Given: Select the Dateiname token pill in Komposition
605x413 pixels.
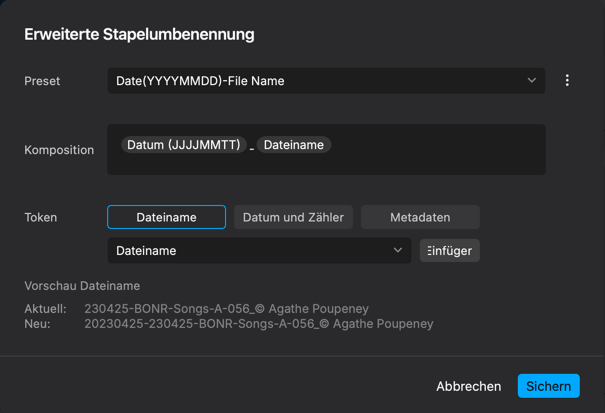Looking at the screenshot, I should click(x=294, y=145).
